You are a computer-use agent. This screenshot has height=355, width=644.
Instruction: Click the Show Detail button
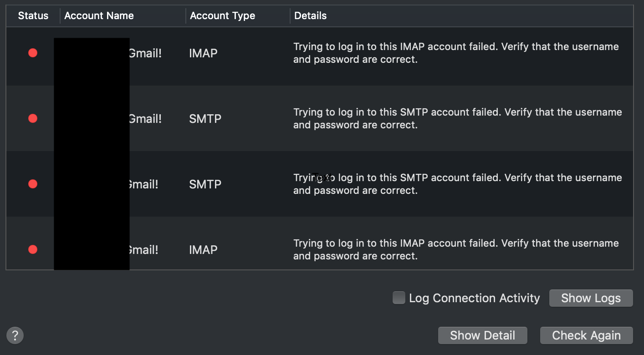(x=482, y=335)
